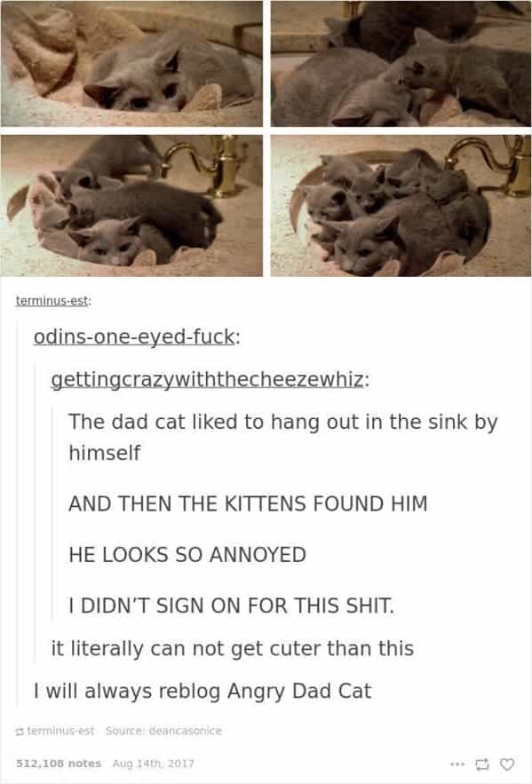Visit odins-one-eyed-fuck's blog
Image resolution: width=532 pixels, height=784 pixels.
click(x=134, y=337)
